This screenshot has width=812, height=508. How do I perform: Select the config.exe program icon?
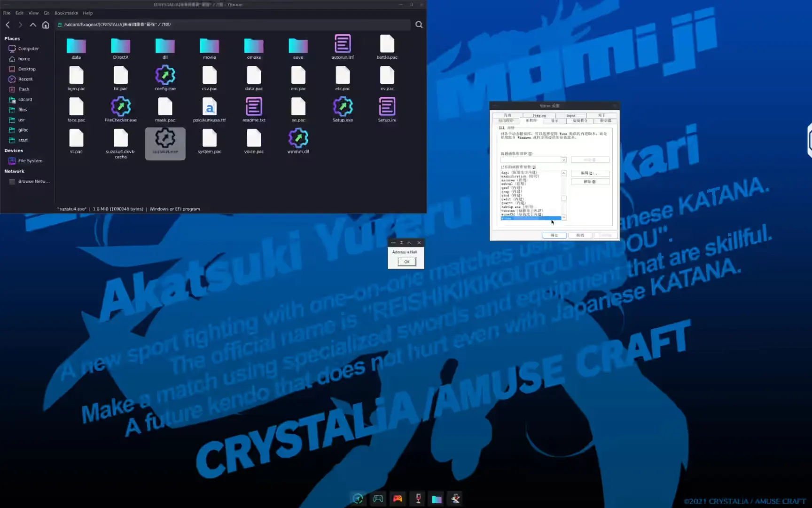pyautogui.click(x=165, y=78)
